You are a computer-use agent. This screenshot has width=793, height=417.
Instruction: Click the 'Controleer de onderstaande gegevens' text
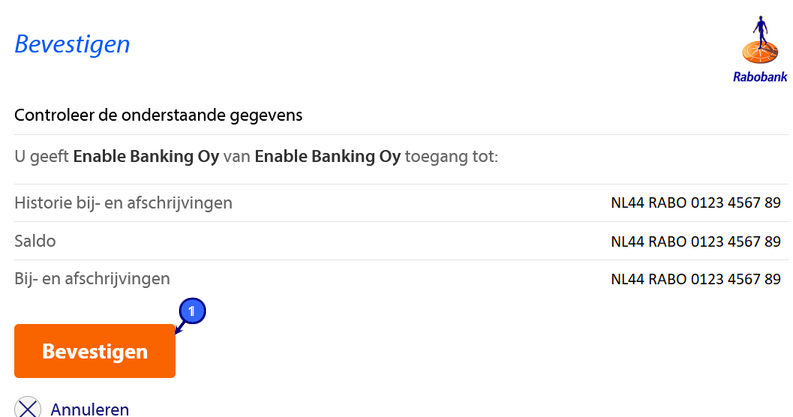[x=158, y=114]
